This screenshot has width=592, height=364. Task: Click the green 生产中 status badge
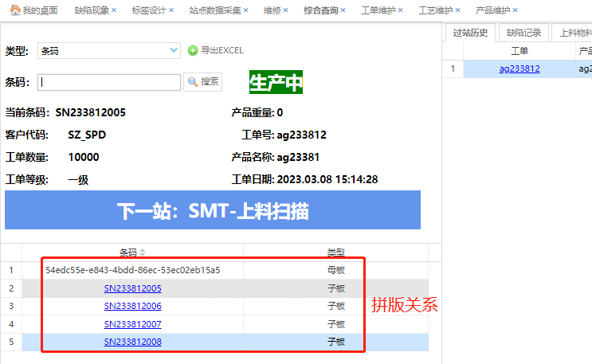(276, 82)
